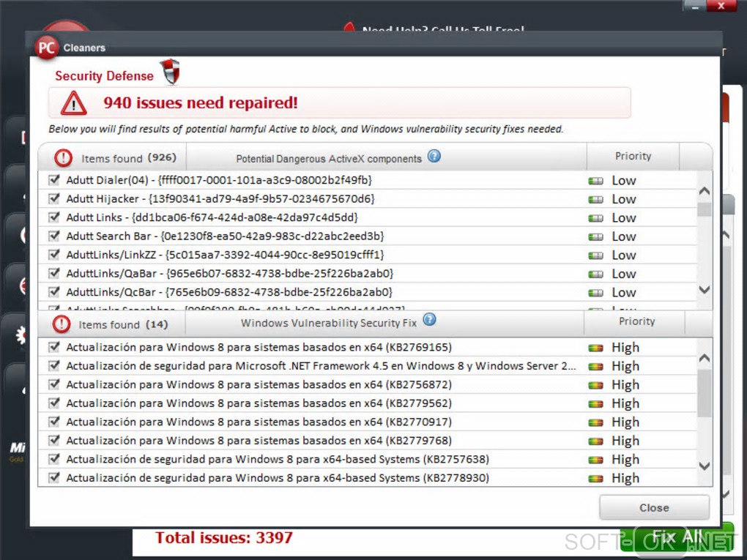Uncheck Adutt Hijacker item
The width and height of the screenshot is (747, 560).
(54, 198)
